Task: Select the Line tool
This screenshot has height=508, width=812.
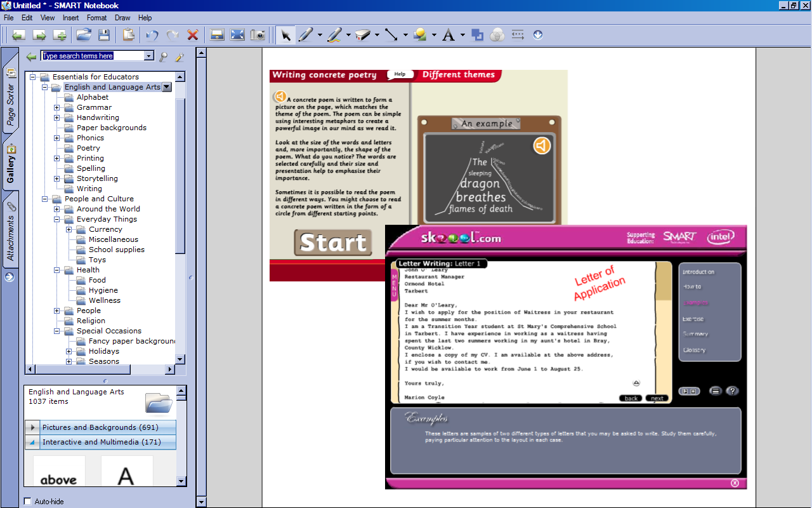Action: [391, 35]
